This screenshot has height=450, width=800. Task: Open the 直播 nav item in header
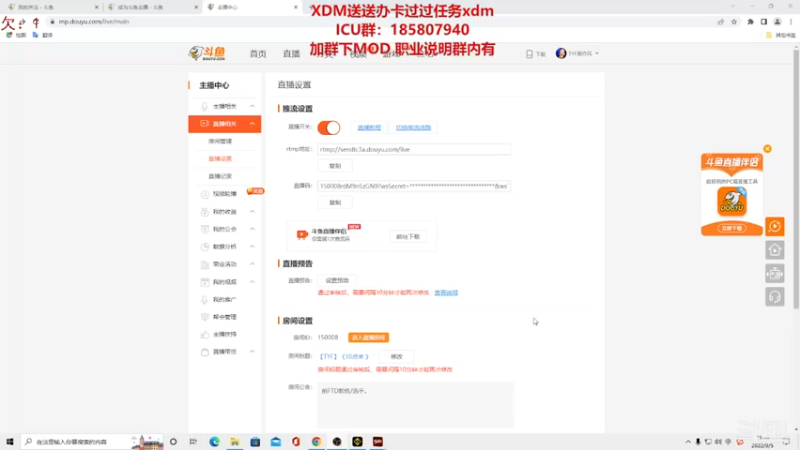click(x=291, y=54)
